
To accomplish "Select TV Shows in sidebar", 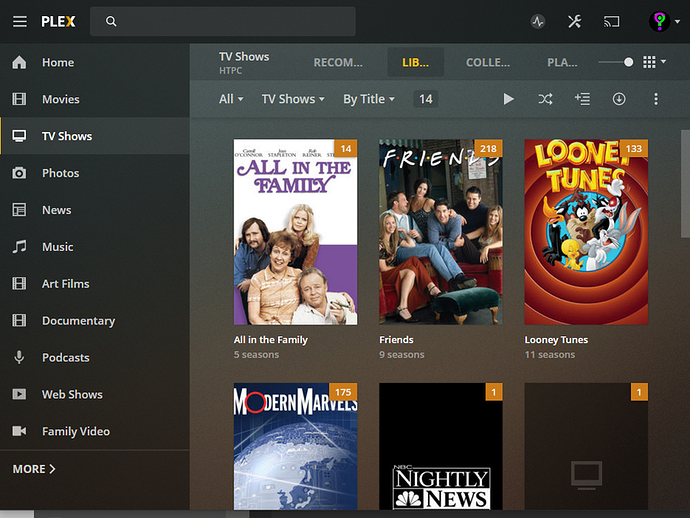I will point(95,136).
